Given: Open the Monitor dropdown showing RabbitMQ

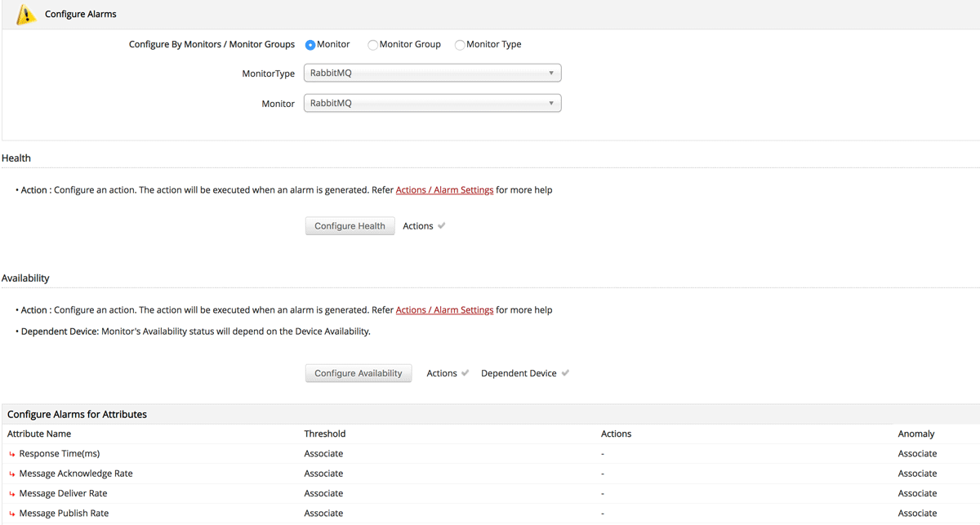Looking at the screenshot, I should click(432, 104).
